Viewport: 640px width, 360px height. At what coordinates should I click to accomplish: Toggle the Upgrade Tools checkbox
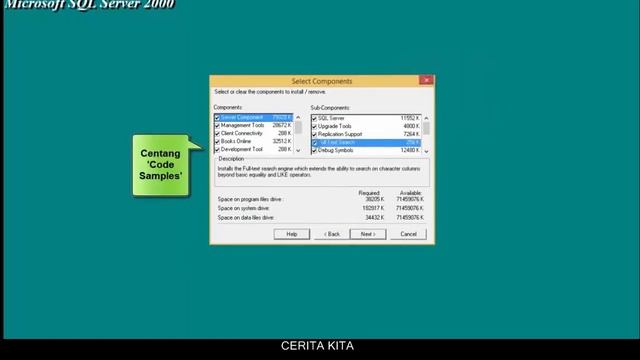tap(314, 127)
